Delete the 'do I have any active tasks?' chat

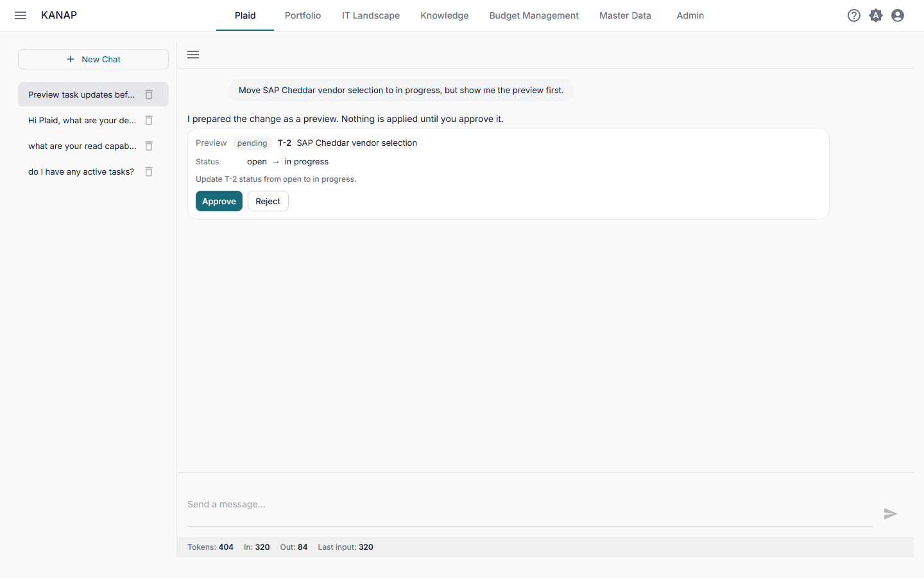point(149,171)
